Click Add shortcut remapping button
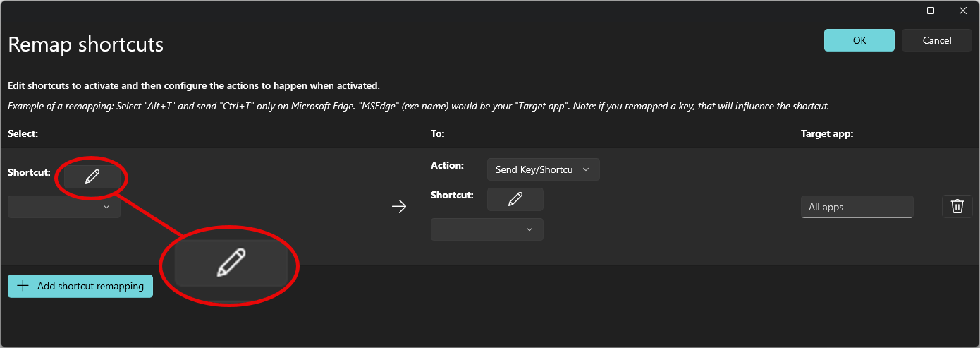980x348 pixels. click(x=80, y=286)
